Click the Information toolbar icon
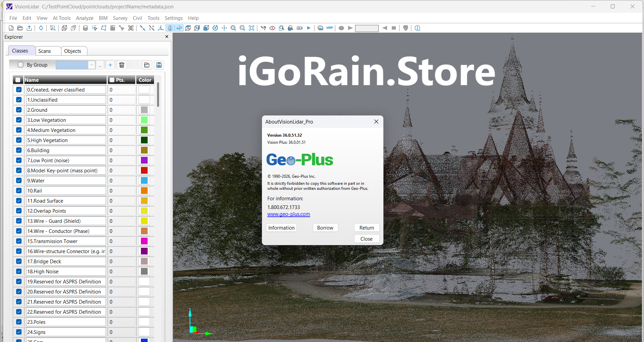This screenshot has width=644, height=342. pyautogui.click(x=417, y=28)
